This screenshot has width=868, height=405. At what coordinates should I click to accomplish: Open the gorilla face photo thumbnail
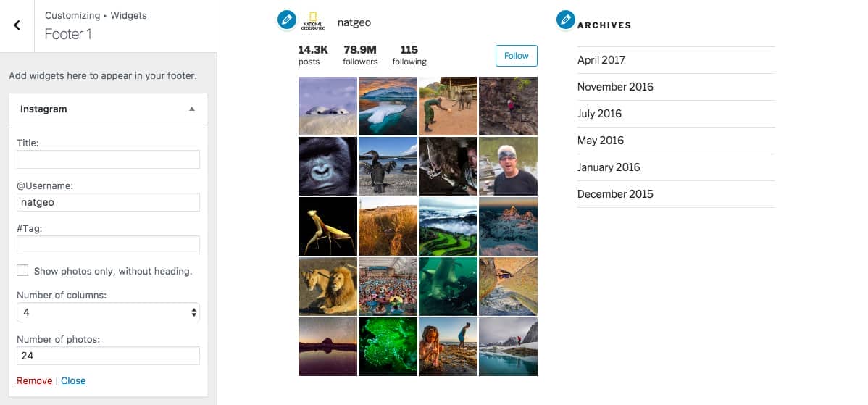(x=327, y=166)
